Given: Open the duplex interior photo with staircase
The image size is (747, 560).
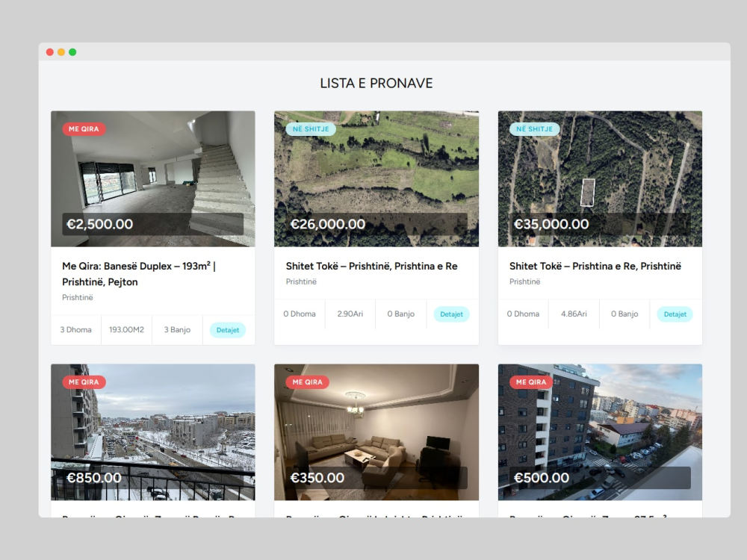Looking at the screenshot, I should pyautogui.click(x=153, y=178).
